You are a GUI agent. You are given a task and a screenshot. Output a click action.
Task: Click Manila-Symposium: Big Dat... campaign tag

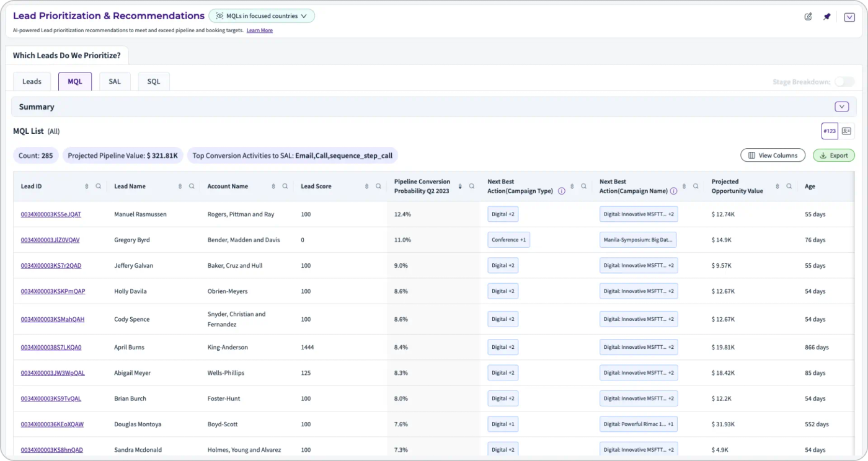[x=638, y=240]
